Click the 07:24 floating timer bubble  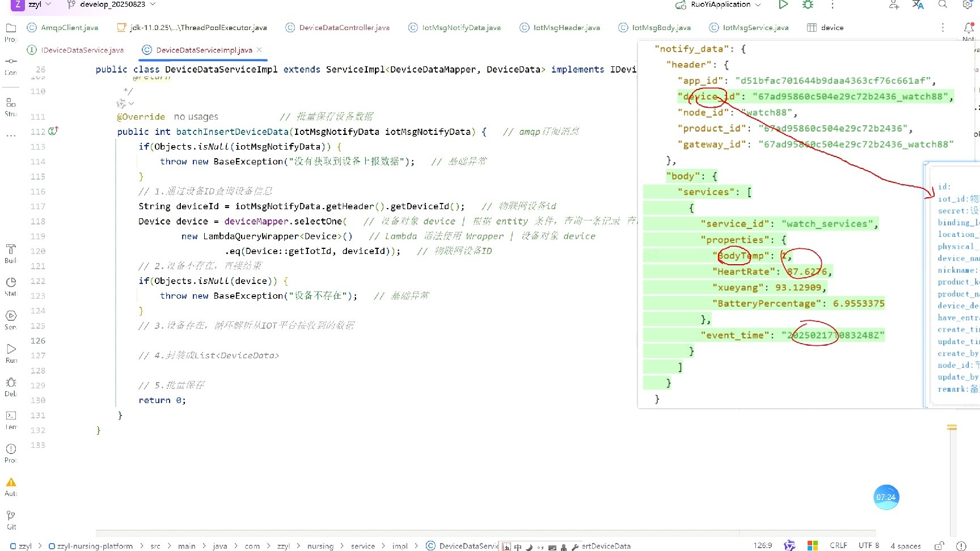coord(886,497)
